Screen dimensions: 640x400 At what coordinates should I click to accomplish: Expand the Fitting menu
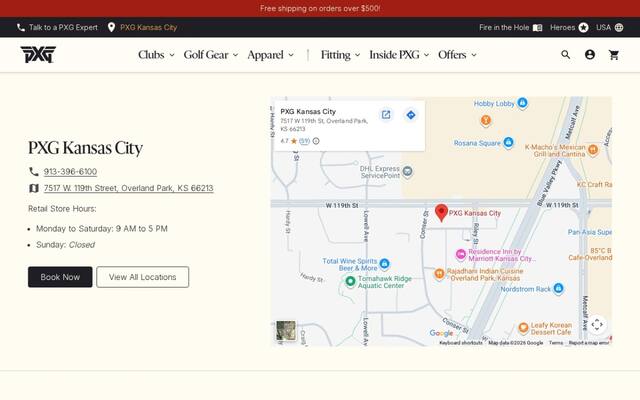[340, 55]
